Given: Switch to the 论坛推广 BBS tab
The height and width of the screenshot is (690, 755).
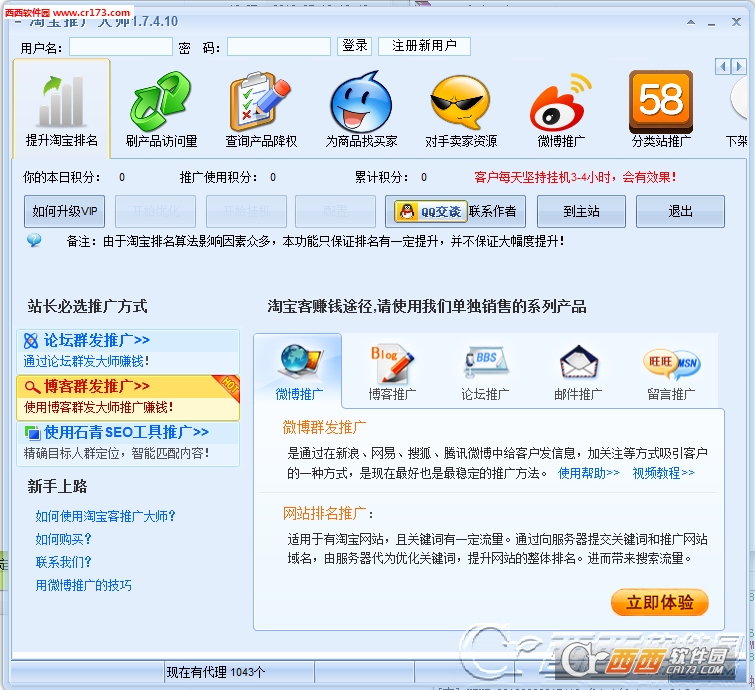Looking at the screenshot, I should 485,372.
